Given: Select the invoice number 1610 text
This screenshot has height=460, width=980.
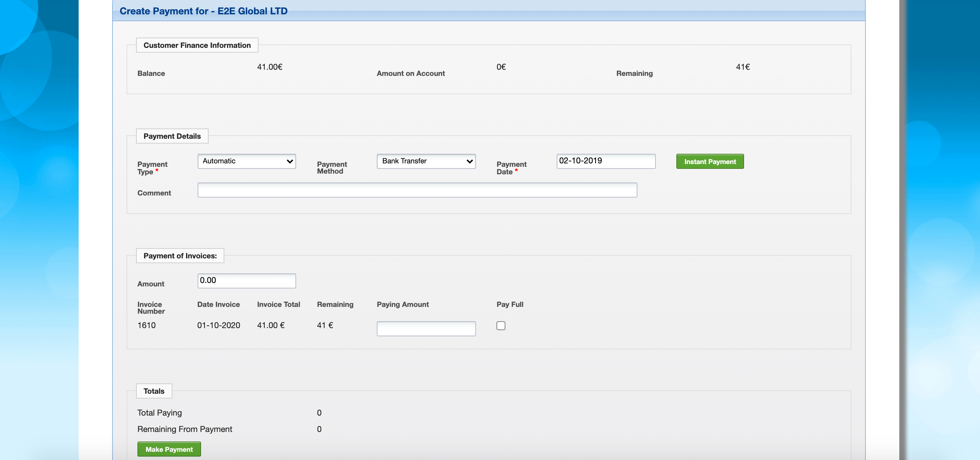Looking at the screenshot, I should click(146, 325).
